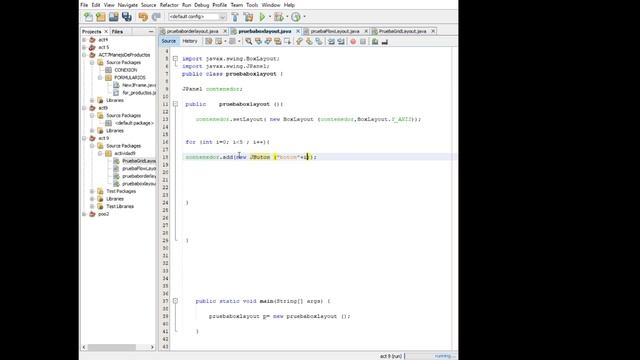This screenshot has height=360, width=640.
Task: Close the pruebaFlowLayout.java tab
Action: click(366, 31)
